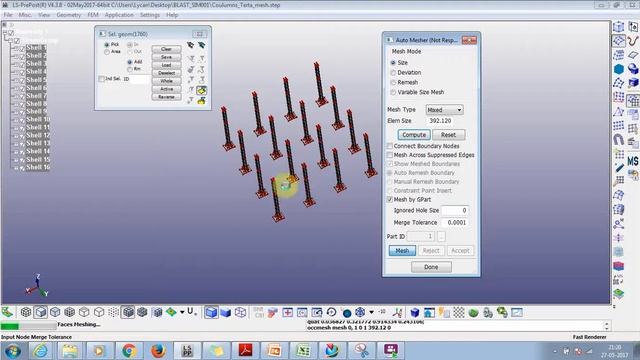Click the first black pointer icon in Sel. geom
Image resolution: width=640 pixels, height=360 pixels.
[190, 45]
